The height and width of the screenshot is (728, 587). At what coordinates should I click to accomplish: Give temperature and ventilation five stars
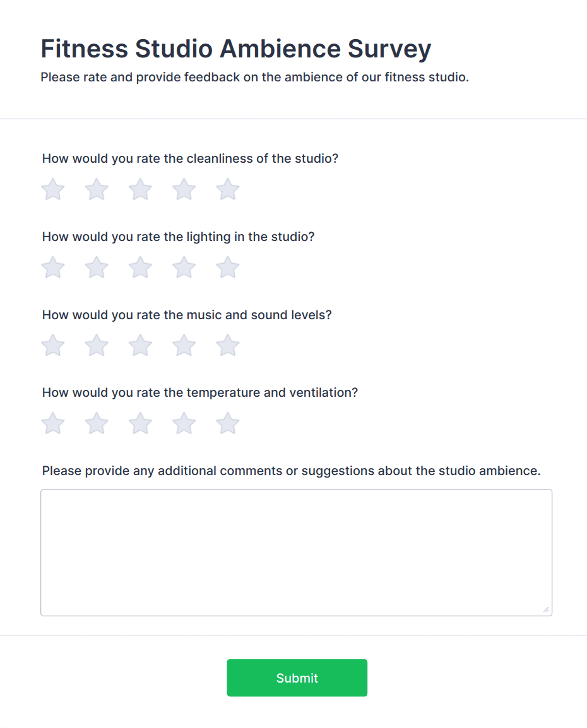[x=227, y=423]
